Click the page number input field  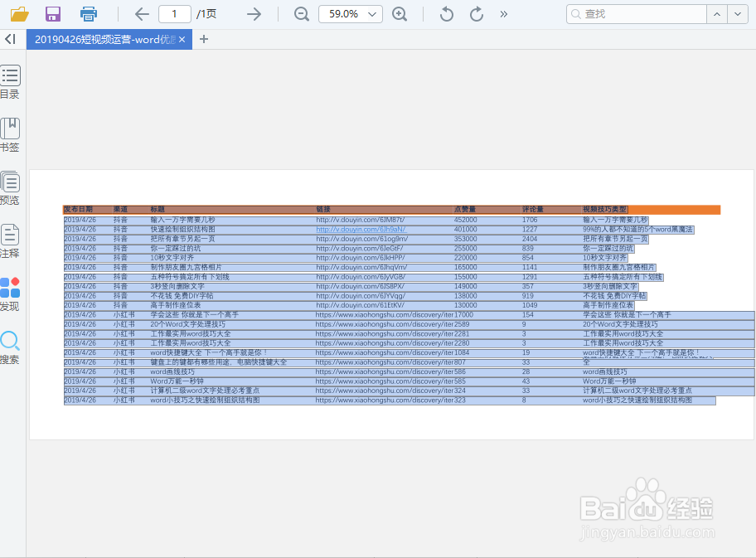(x=175, y=14)
